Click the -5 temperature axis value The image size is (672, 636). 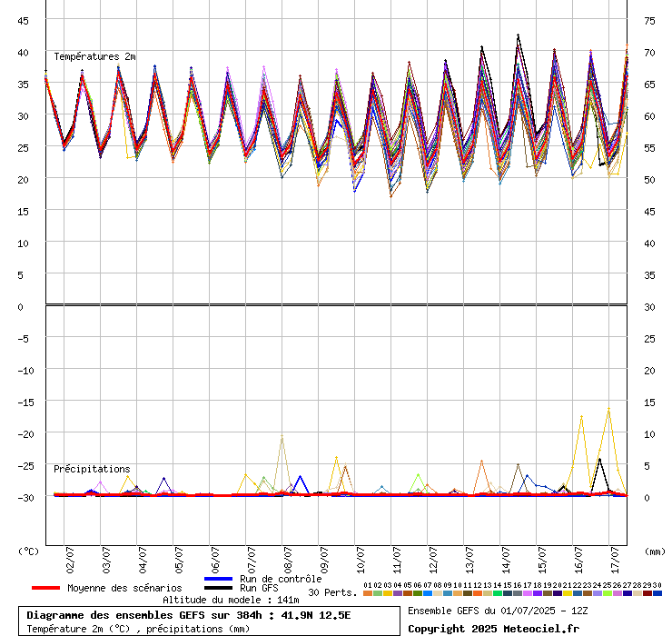23,339
